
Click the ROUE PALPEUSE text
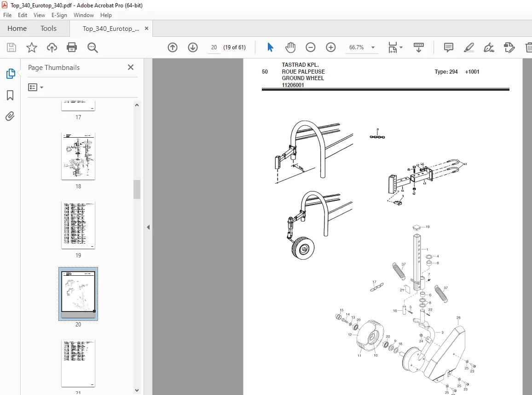tap(303, 72)
